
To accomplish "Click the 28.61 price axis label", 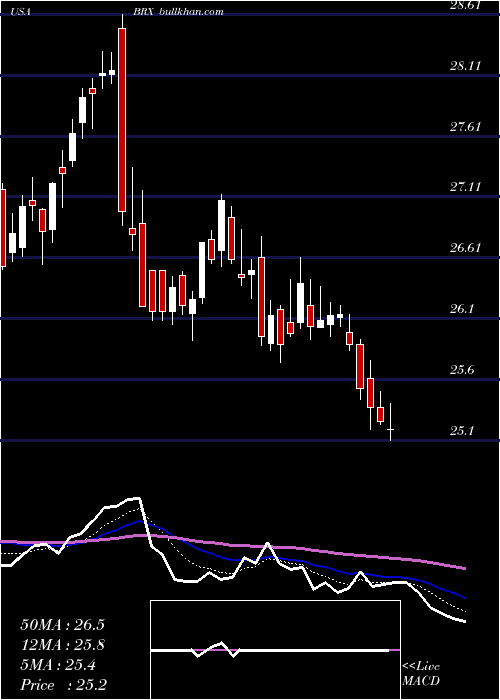I will (465, 5).
